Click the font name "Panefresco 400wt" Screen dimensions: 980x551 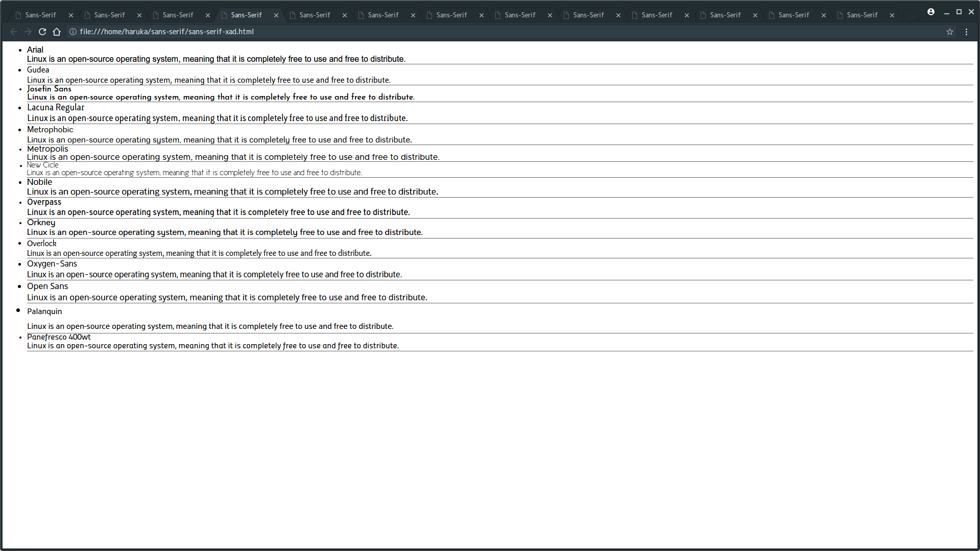pos(59,337)
